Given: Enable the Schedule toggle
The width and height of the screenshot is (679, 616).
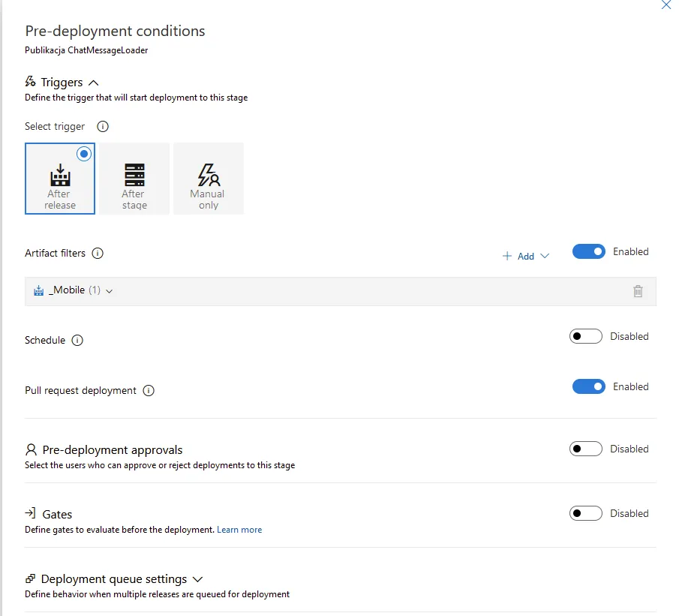Looking at the screenshot, I should [x=585, y=337].
